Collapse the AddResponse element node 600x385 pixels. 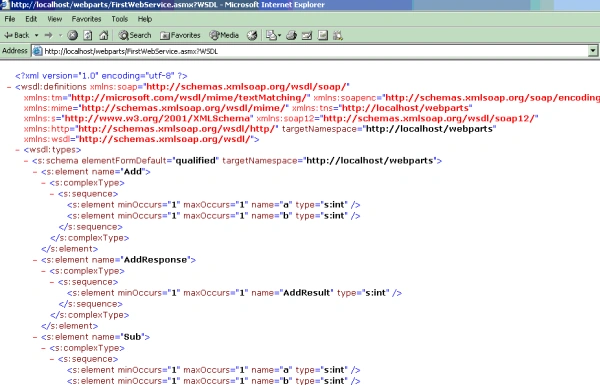tap(35, 260)
